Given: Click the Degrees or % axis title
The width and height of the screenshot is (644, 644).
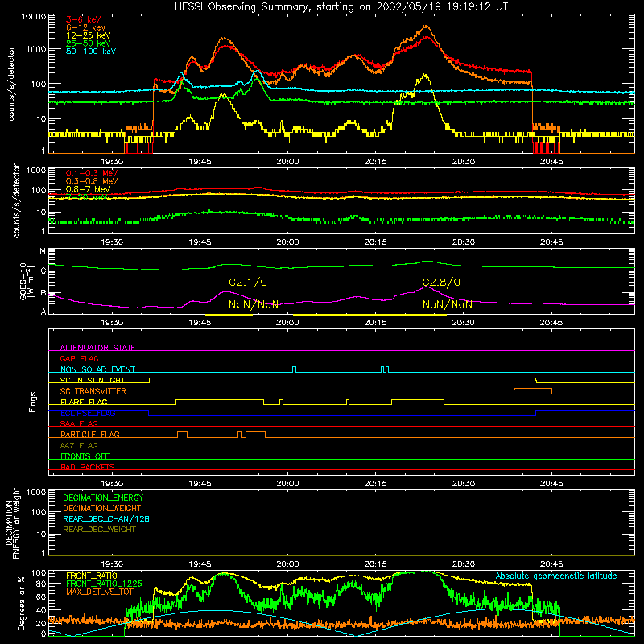Looking at the screenshot, I should (21, 603).
